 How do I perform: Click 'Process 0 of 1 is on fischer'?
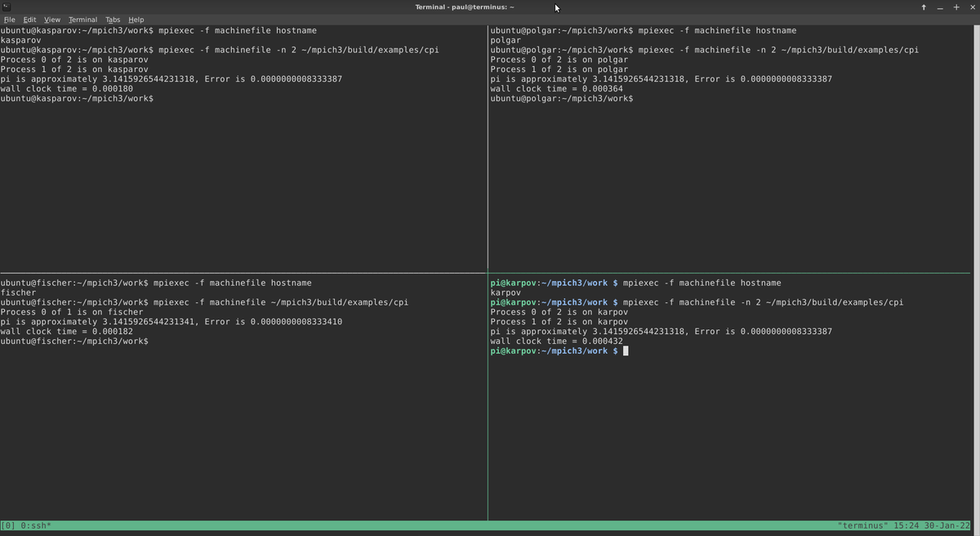72,312
